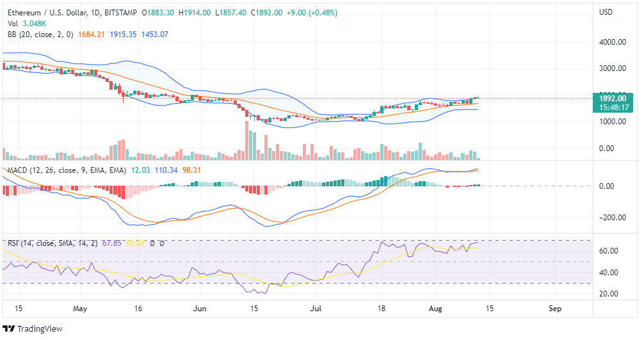The width and height of the screenshot is (644, 340).
Task: Click the TradingView logo icon
Action: (x=9, y=329)
